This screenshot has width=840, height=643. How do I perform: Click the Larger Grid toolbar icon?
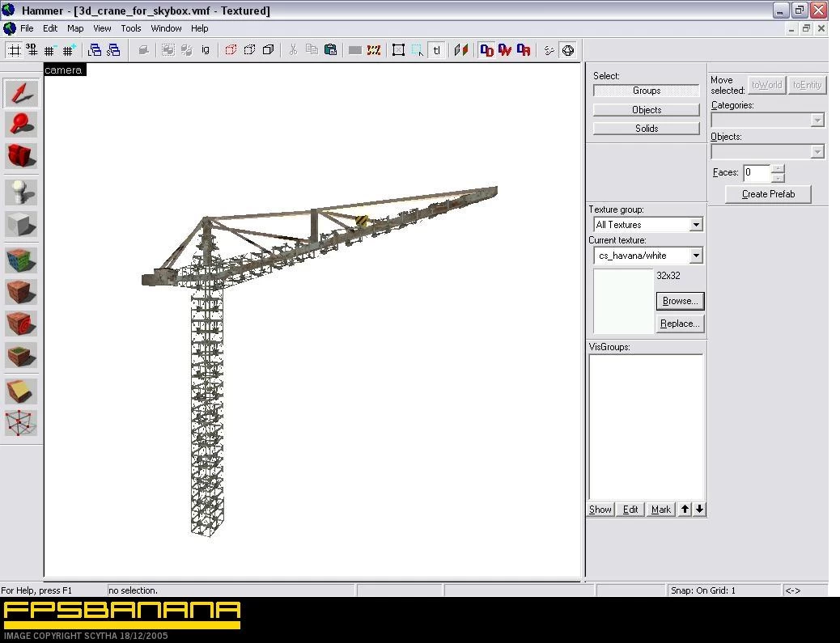coord(69,50)
